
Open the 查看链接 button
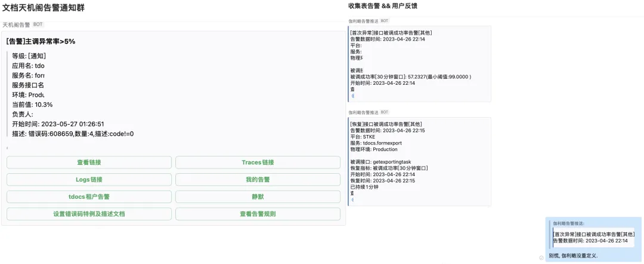click(89, 162)
